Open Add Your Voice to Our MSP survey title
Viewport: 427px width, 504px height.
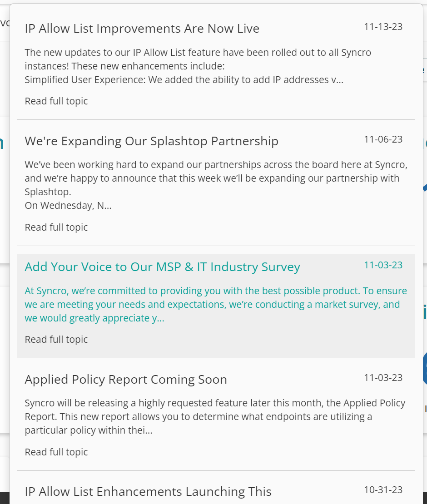tap(162, 267)
